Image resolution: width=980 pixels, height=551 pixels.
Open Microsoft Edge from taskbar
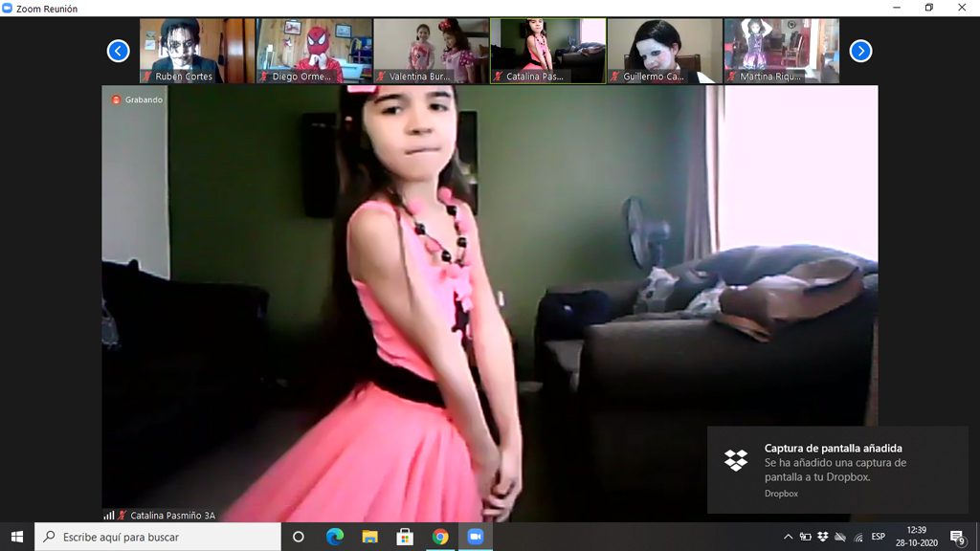[x=335, y=537]
